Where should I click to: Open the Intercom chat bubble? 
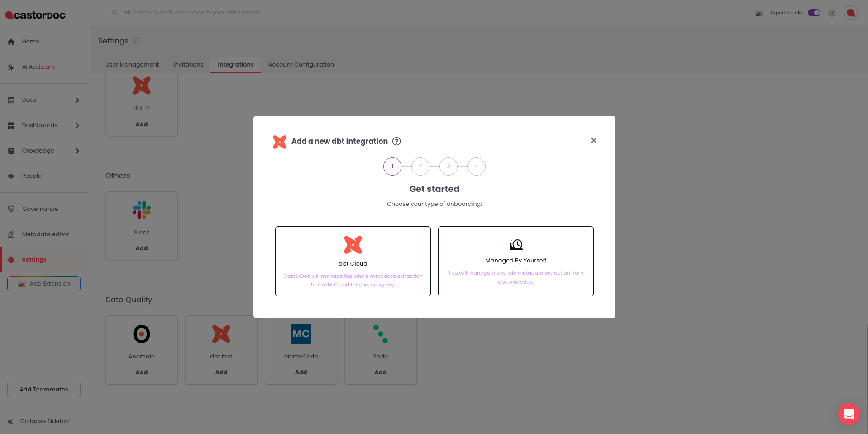(849, 414)
